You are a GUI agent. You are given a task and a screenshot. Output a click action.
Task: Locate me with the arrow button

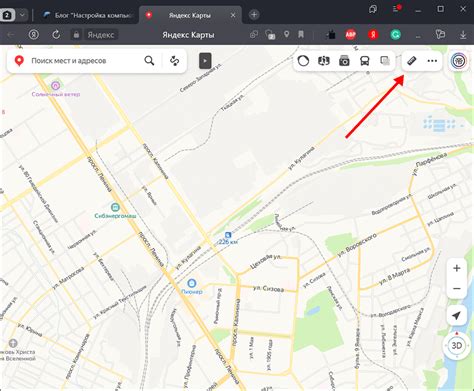456,315
